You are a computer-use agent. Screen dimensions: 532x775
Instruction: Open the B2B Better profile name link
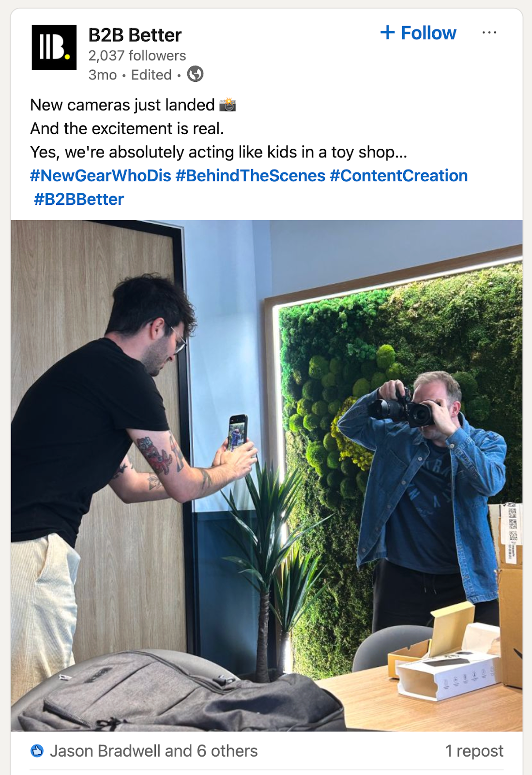click(x=135, y=35)
